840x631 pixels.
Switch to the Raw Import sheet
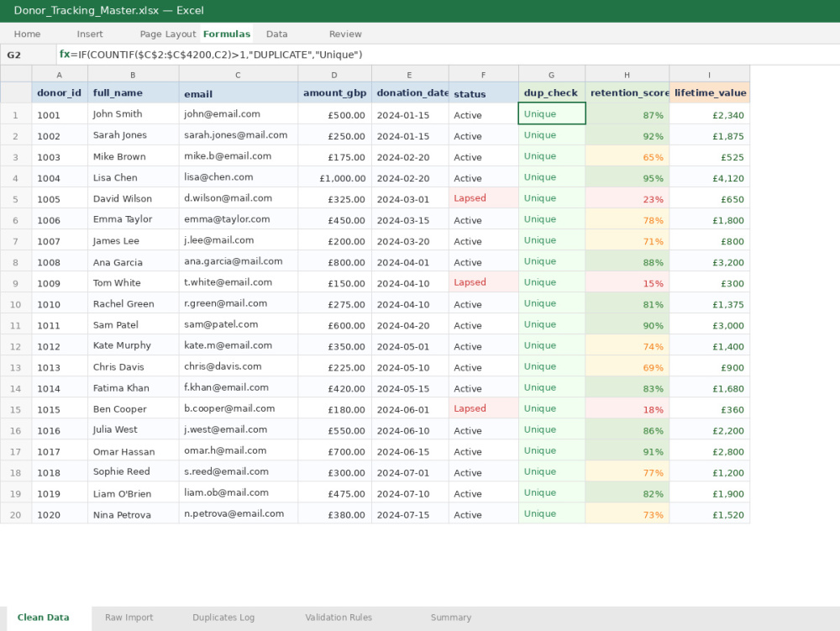click(129, 618)
